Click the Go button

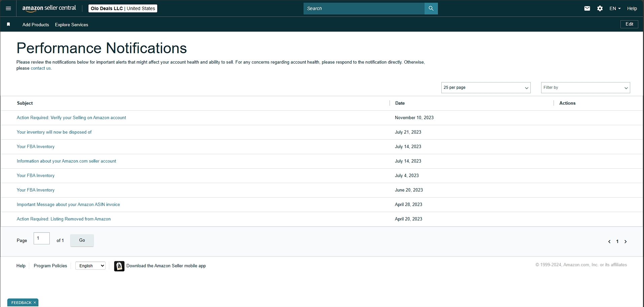[82, 240]
